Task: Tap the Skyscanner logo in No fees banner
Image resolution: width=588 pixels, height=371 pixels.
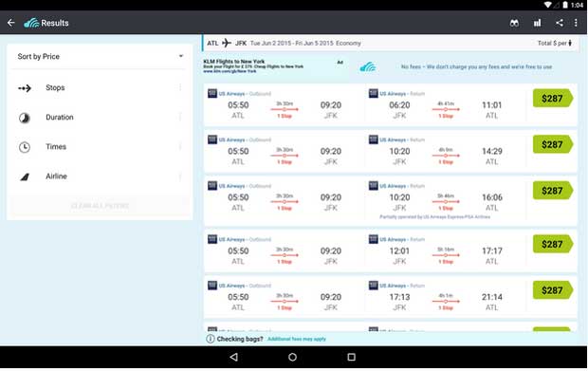Action: tap(368, 67)
